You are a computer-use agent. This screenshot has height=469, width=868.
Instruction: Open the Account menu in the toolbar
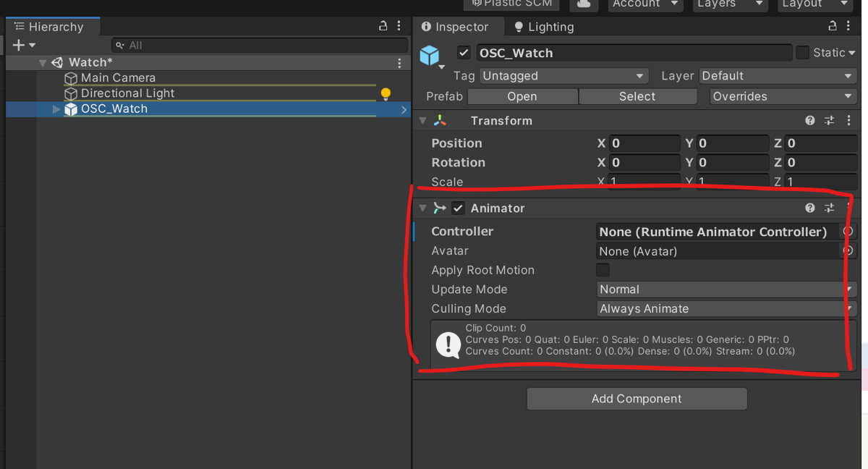tap(645, 4)
